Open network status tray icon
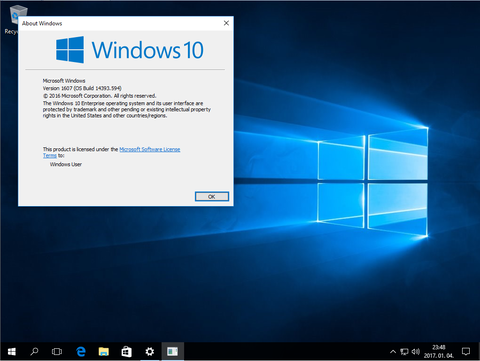 tap(404, 352)
